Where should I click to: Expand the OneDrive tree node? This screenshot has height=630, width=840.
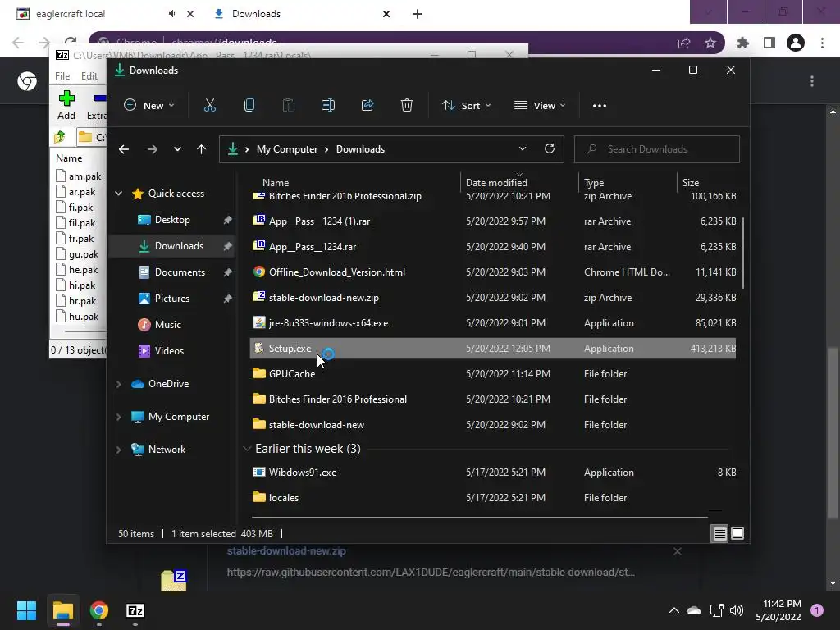(x=119, y=384)
